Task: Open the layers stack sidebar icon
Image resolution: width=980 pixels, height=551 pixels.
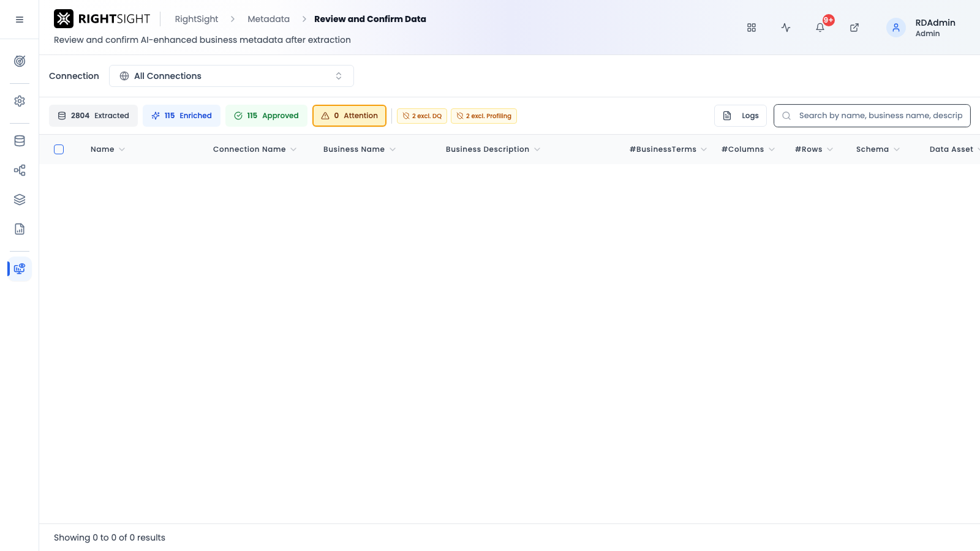Action: point(20,200)
